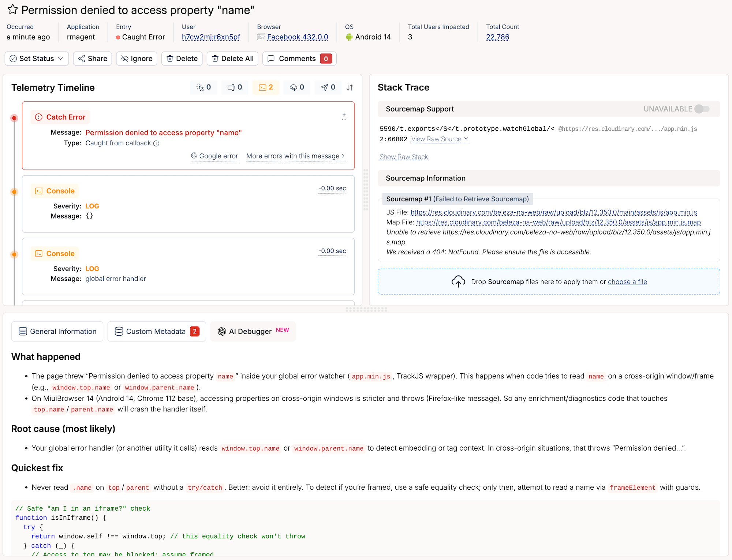
Task: Switch to General Information tab
Action: tap(57, 332)
